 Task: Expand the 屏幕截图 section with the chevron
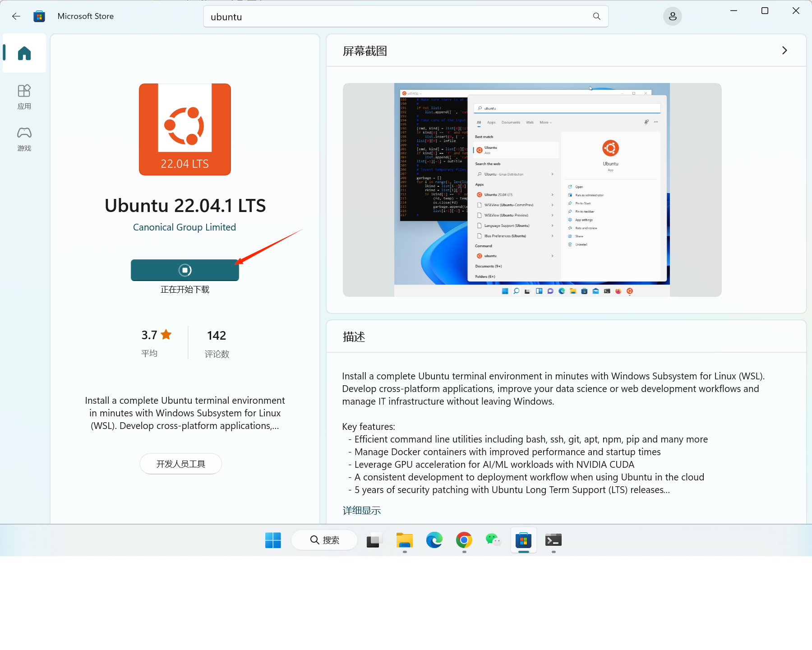(784, 51)
